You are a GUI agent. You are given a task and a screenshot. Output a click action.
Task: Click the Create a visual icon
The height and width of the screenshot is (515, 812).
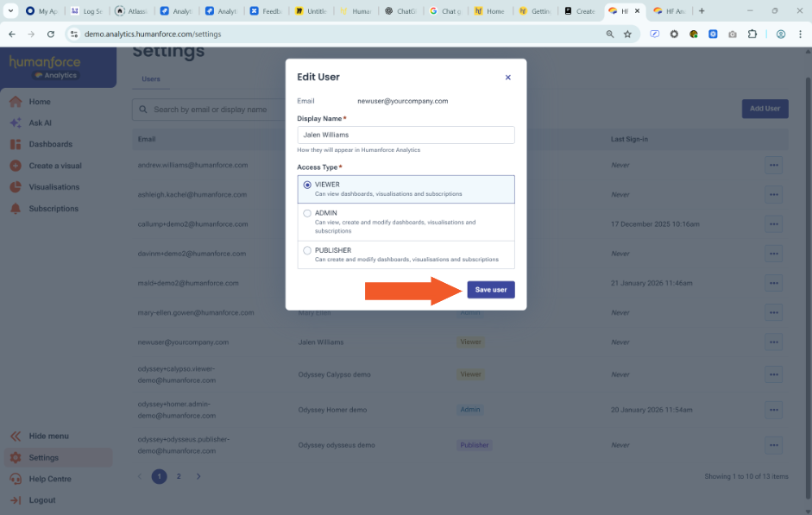click(16, 166)
